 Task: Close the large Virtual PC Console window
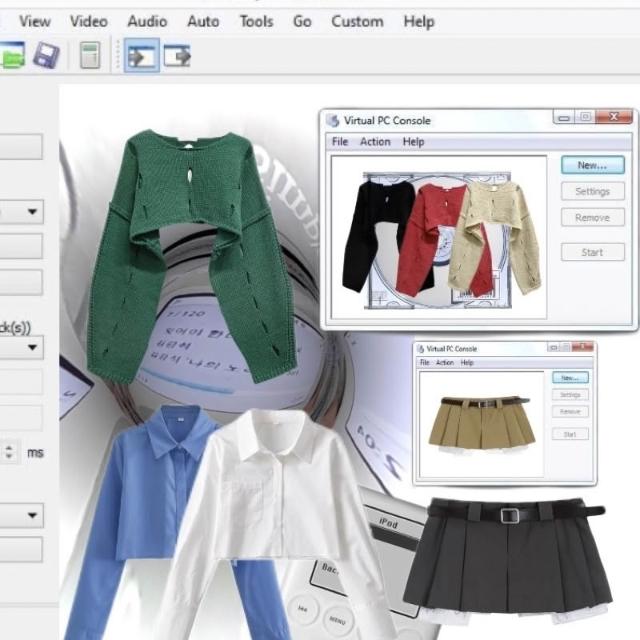614,117
